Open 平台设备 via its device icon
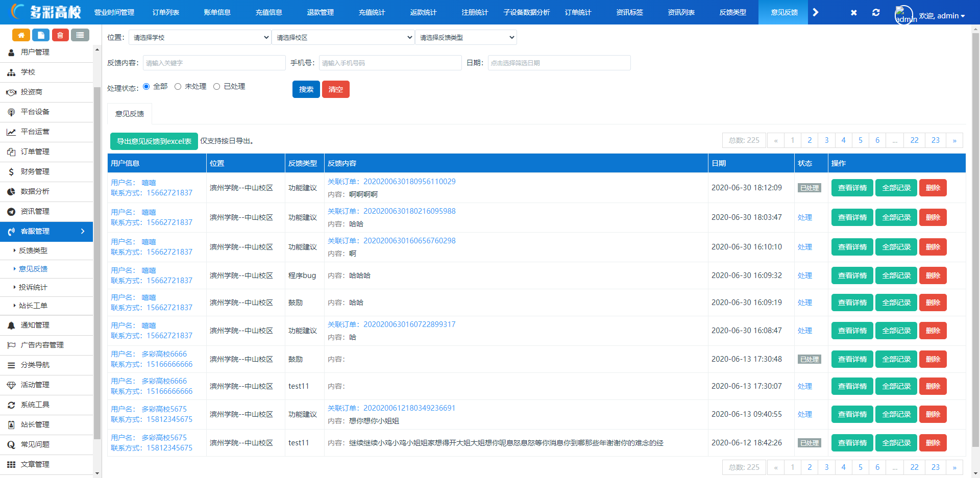This screenshot has width=980, height=478. click(x=11, y=112)
